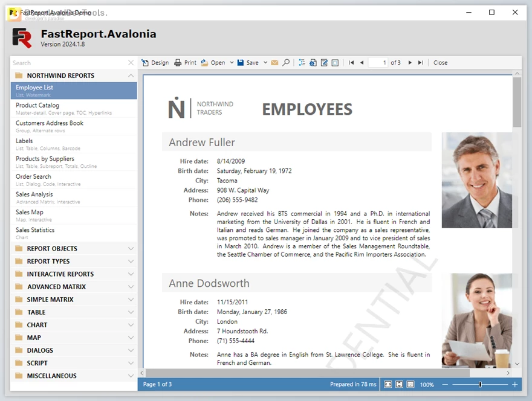This screenshot has height=401, width=532.
Task: Collapse the Northwind Reports group
Action: (131, 75)
